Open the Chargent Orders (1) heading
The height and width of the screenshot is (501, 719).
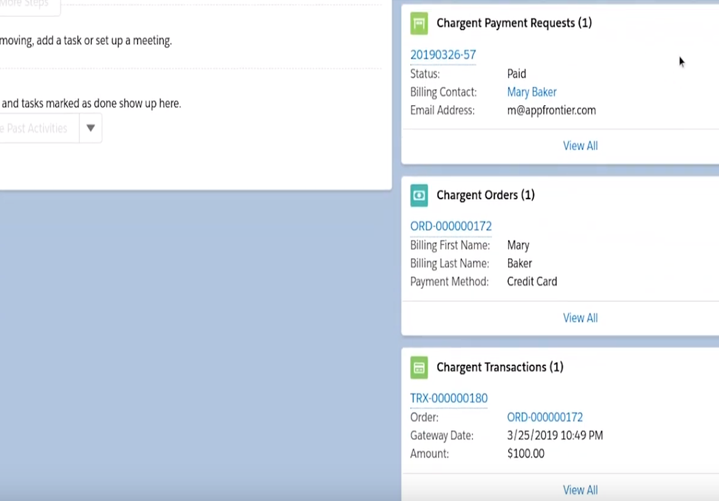(486, 195)
